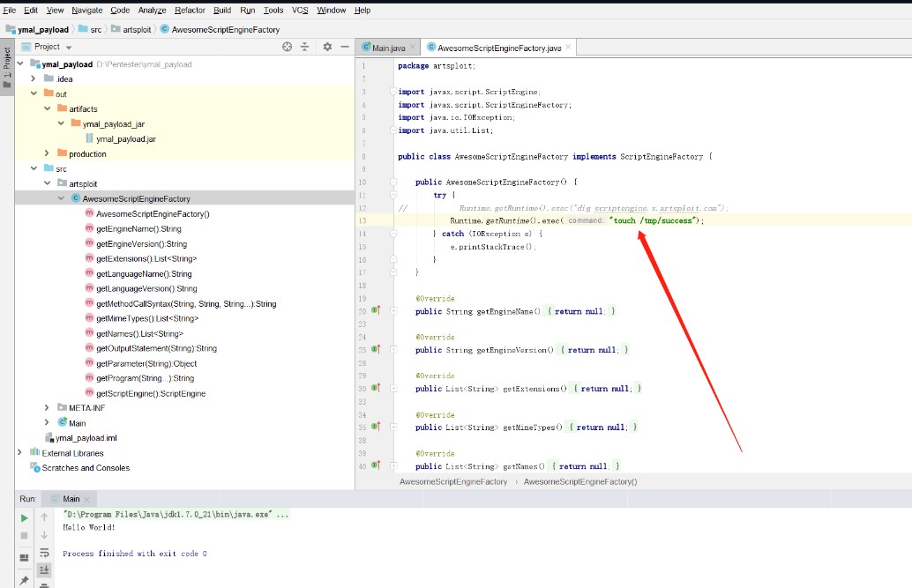Open the VCS menu
912x588 pixels.
click(x=300, y=10)
